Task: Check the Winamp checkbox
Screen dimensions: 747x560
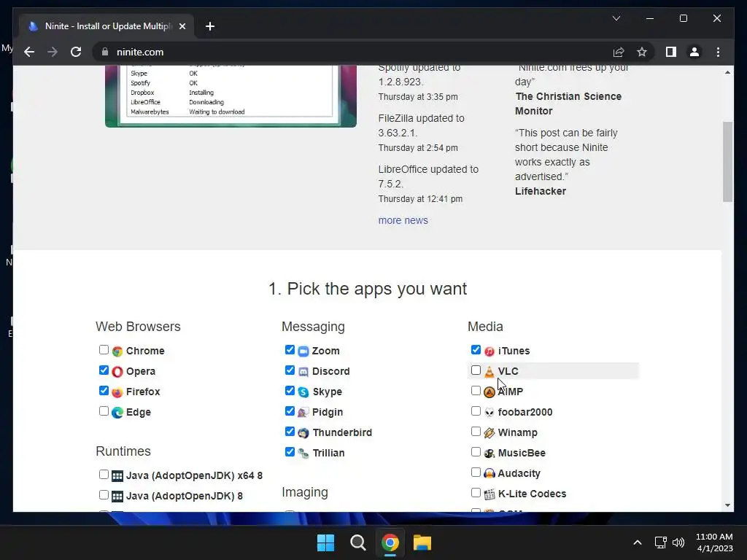Action: point(476,432)
